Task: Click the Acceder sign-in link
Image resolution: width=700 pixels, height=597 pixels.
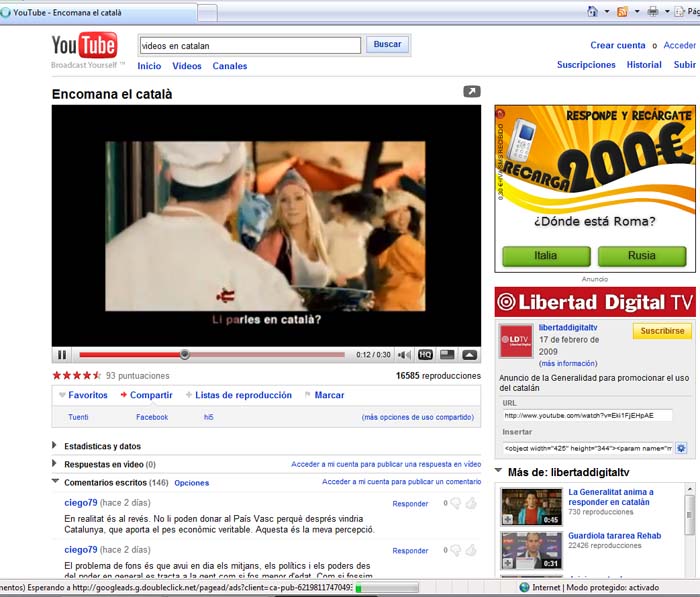Action: tap(679, 45)
